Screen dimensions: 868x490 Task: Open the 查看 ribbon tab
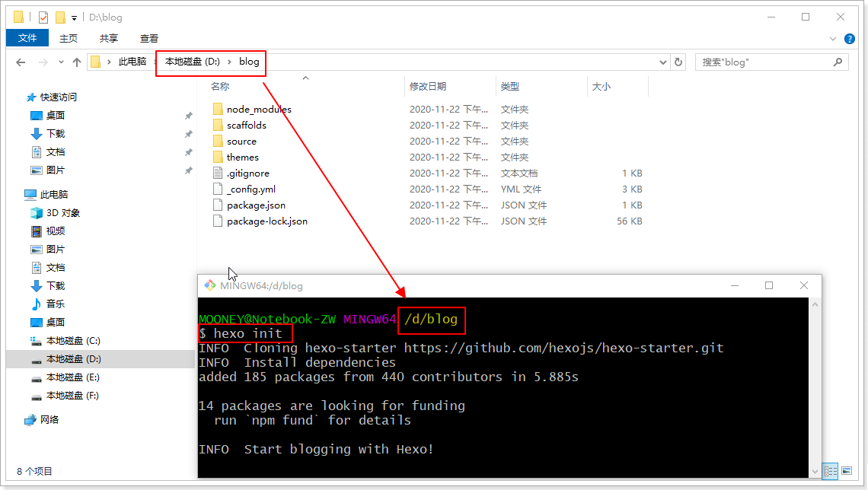(x=149, y=38)
